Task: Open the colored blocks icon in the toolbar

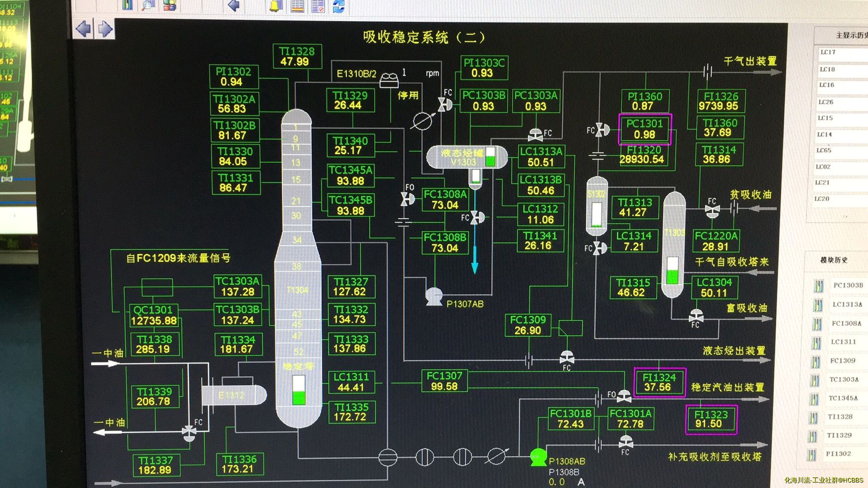Action: click(x=170, y=5)
